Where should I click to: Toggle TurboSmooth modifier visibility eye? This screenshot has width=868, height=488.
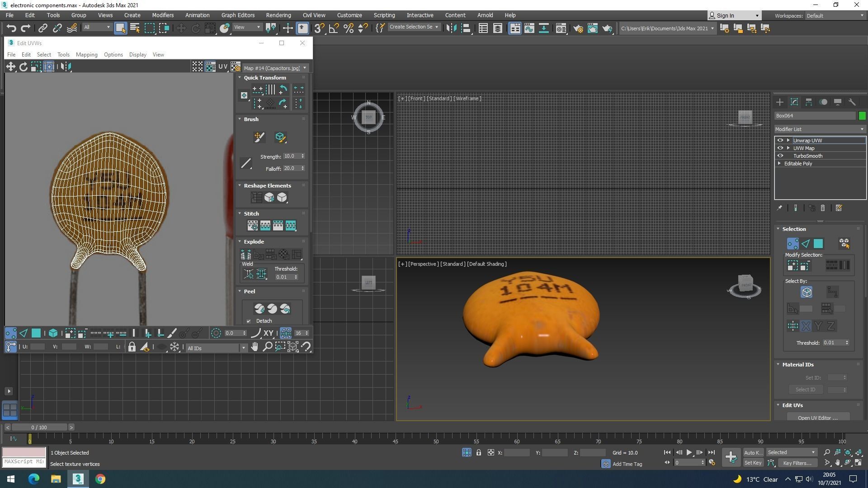pos(780,156)
